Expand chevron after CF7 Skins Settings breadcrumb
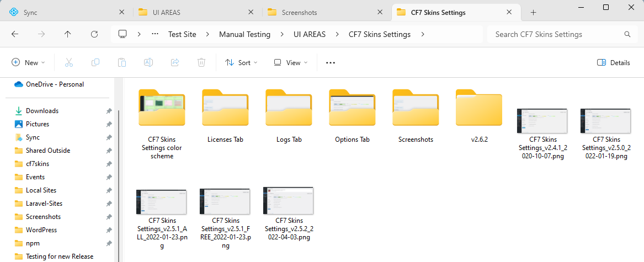Screen dimensions: 644x262 [423, 34]
